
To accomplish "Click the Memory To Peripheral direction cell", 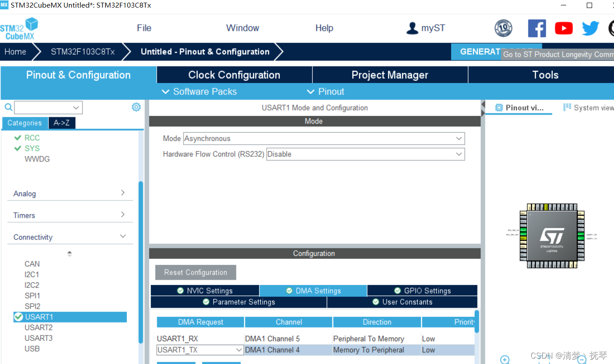I will click(x=377, y=350).
